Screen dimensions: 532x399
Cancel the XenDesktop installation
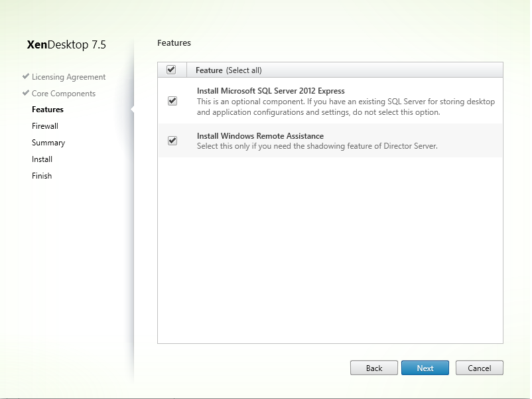(479, 368)
